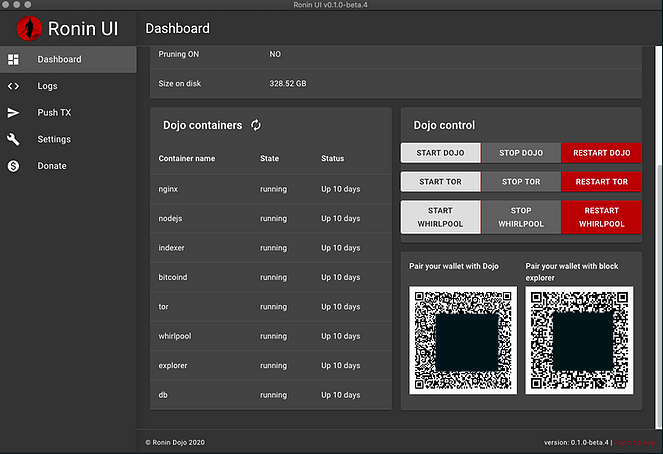Click the whirlpool container name
The image size is (663, 454).
pos(175,336)
